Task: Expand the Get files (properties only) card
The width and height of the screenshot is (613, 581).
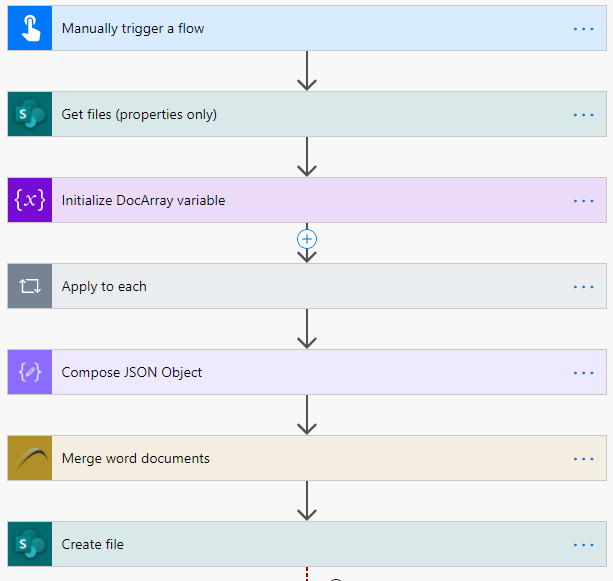Action: pyautogui.click(x=307, y=114)
